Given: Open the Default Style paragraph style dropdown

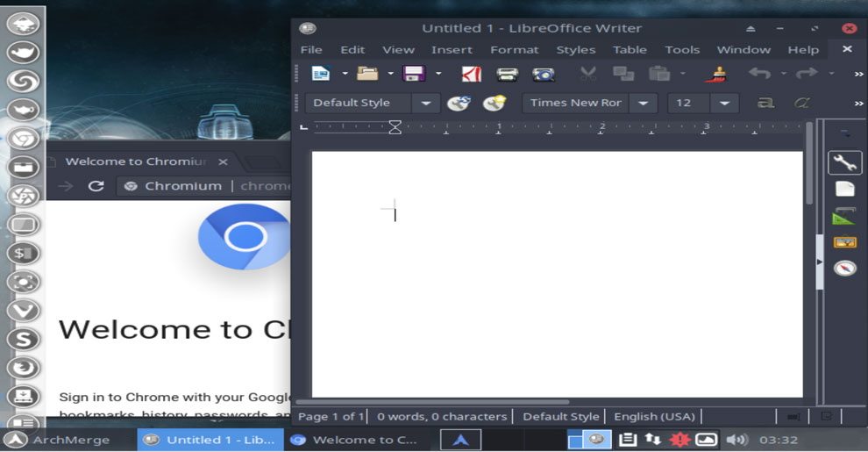Looking at the screenshot, I should (x=426, y=104).
